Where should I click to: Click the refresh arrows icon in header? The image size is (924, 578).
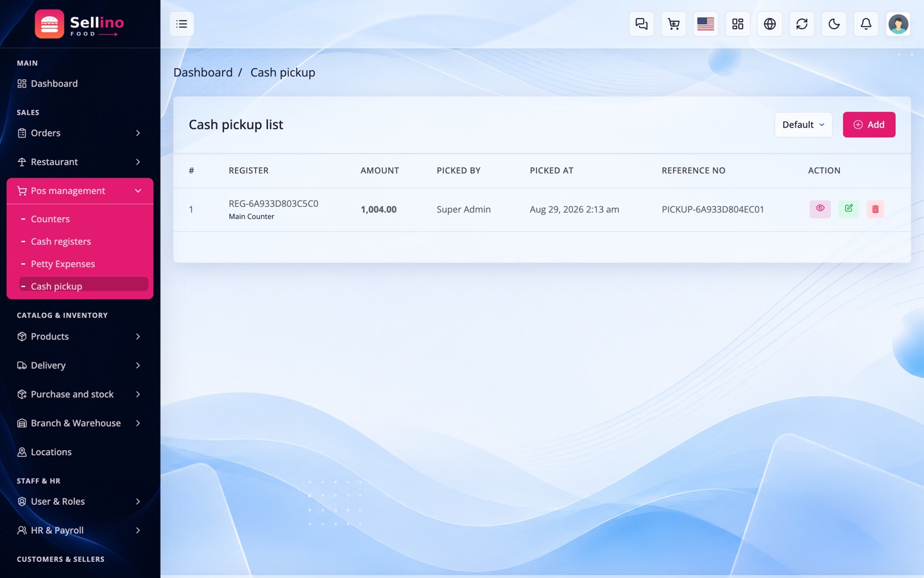coord(801,24)
